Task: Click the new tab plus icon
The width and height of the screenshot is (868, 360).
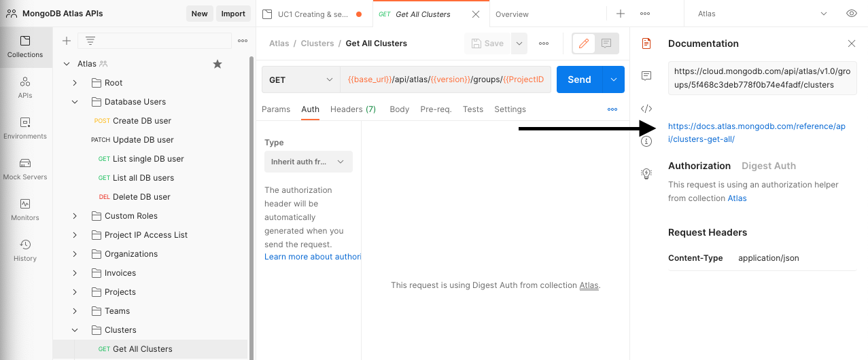Action: [x=620, y=14]
